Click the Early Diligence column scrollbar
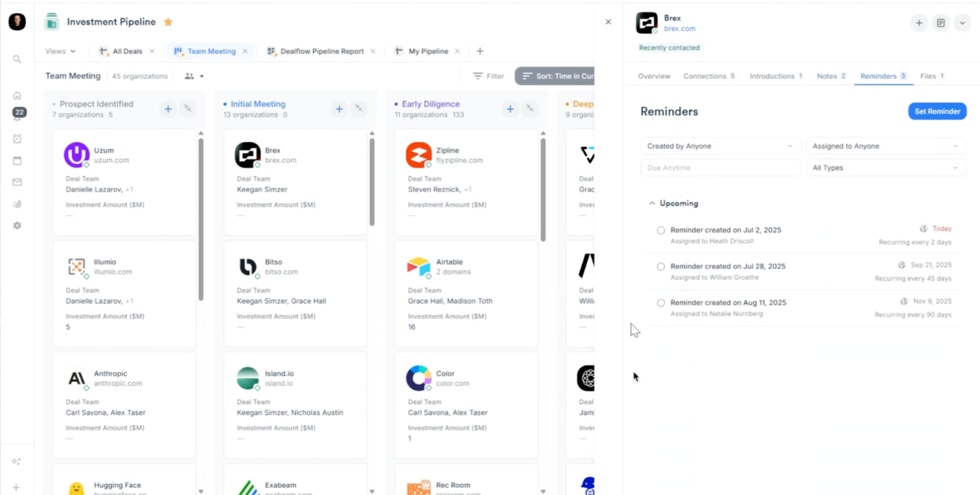Viewport: 980px width, 495px height. [x=543, y=190]
